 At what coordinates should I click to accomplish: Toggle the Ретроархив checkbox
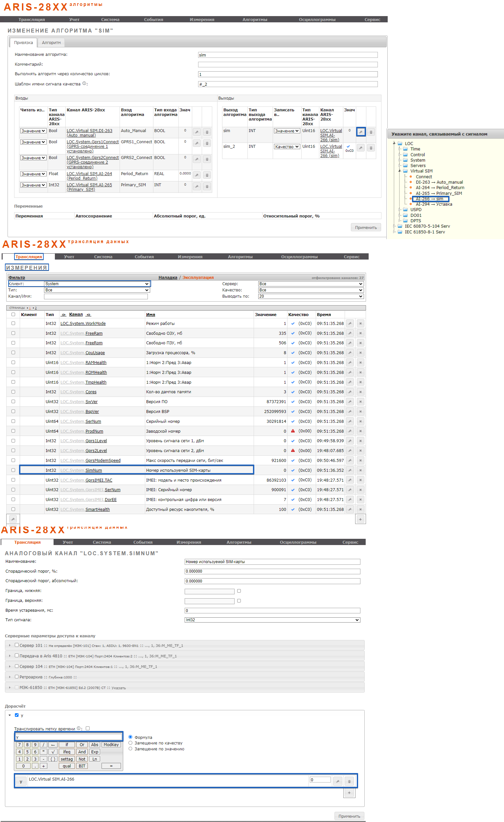pos(17,676)
